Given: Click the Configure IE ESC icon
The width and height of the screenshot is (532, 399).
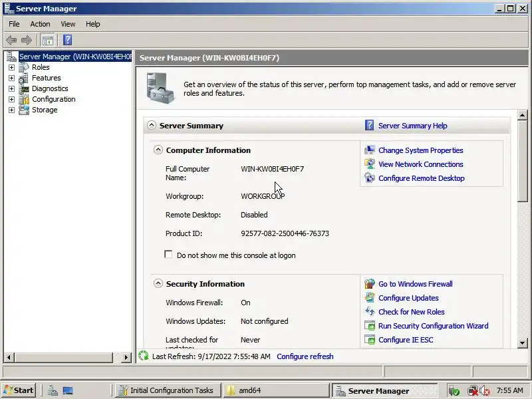Looking at the screenshot, I should coord(370,340).
